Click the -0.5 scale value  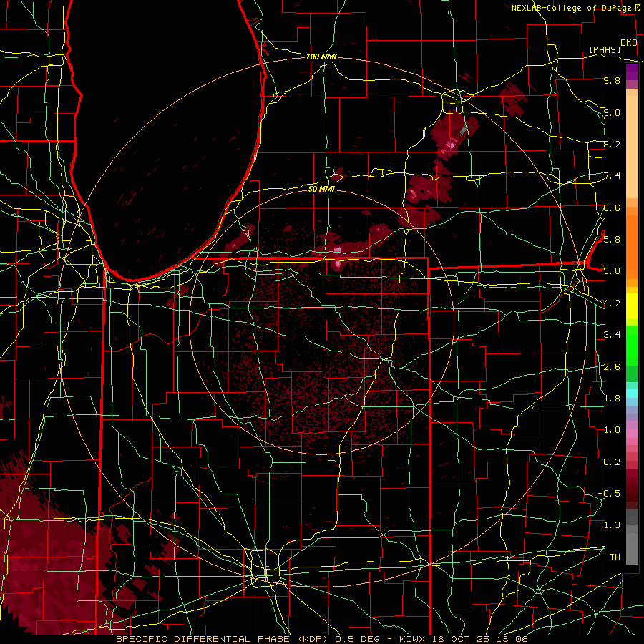[609, 493]
